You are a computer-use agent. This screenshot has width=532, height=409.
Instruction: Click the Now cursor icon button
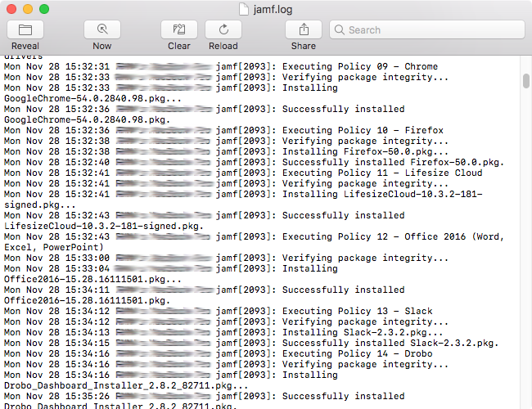click(102, 29)
